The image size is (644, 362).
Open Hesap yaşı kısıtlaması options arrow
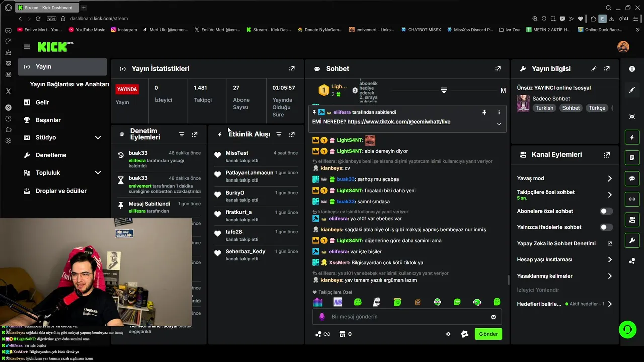[609, 260]
